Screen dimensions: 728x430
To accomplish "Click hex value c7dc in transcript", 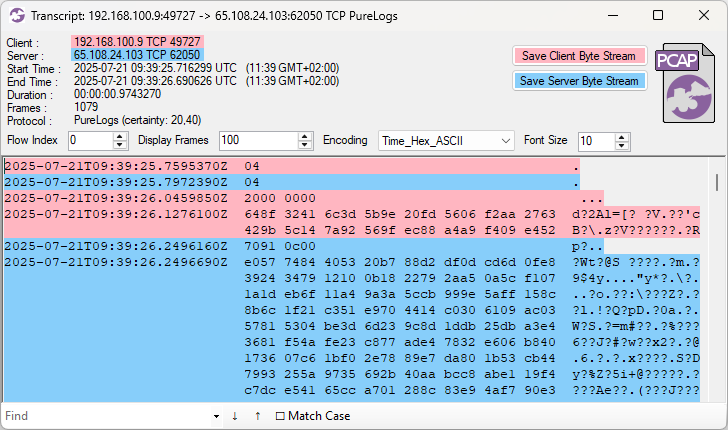I will point(260,390).
